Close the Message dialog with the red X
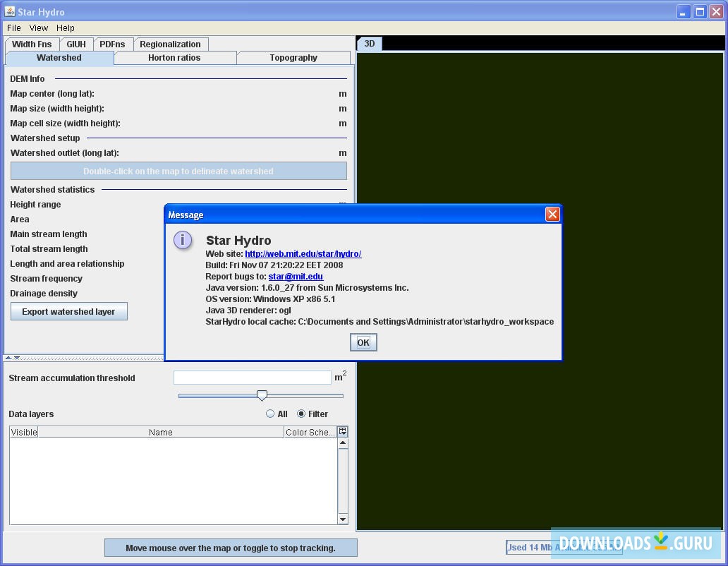This screenshot has width=728, height=566. [552, 214]
